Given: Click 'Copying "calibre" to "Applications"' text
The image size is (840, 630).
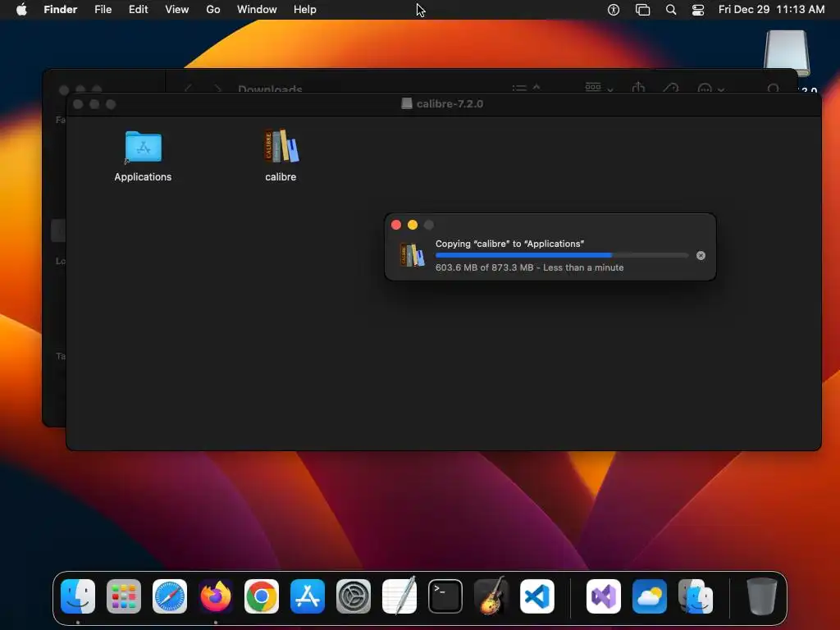Looking at the screenshot, I should tap(509, 244).
